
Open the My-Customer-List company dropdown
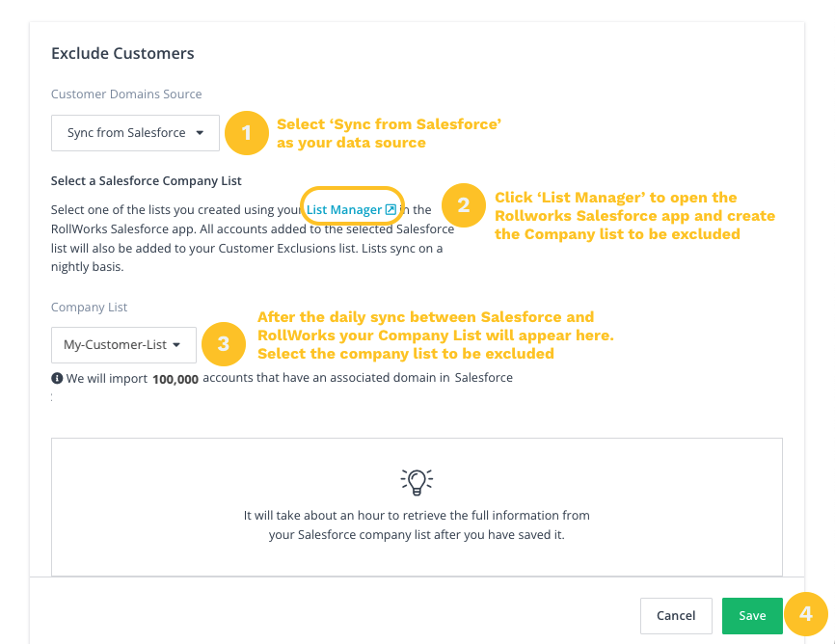coord(123,344)
